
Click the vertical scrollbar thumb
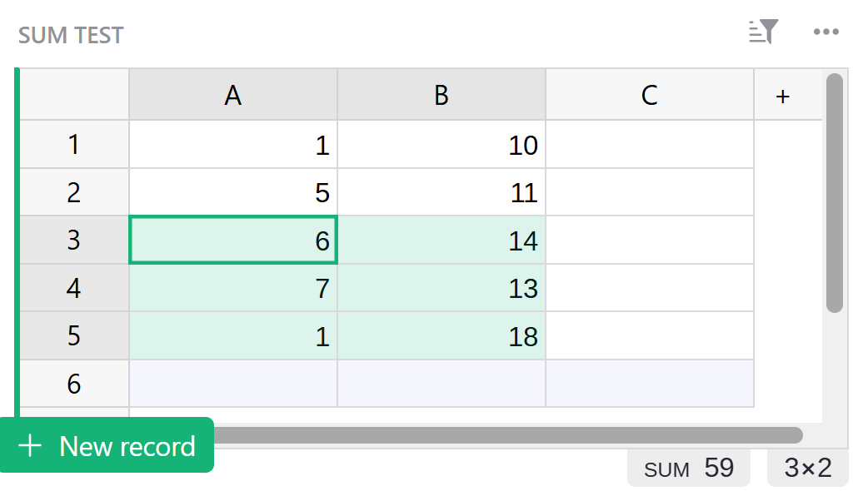click(x=834, y=193)
